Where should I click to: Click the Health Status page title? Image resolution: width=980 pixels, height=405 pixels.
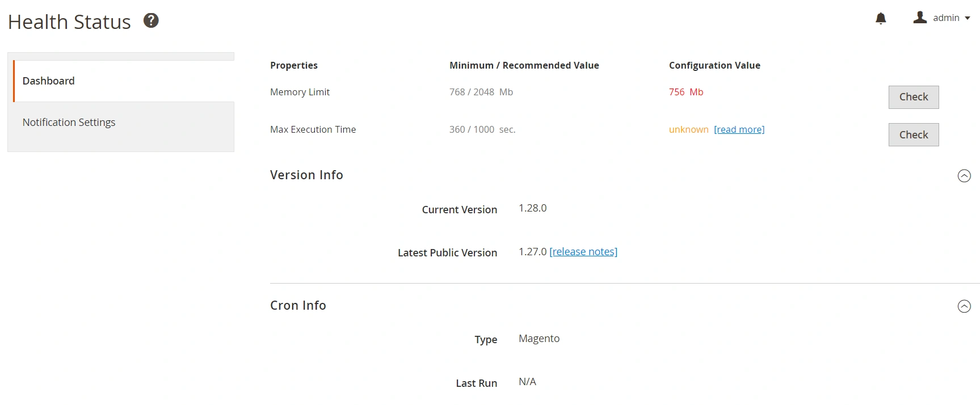(x=69, y=22)
